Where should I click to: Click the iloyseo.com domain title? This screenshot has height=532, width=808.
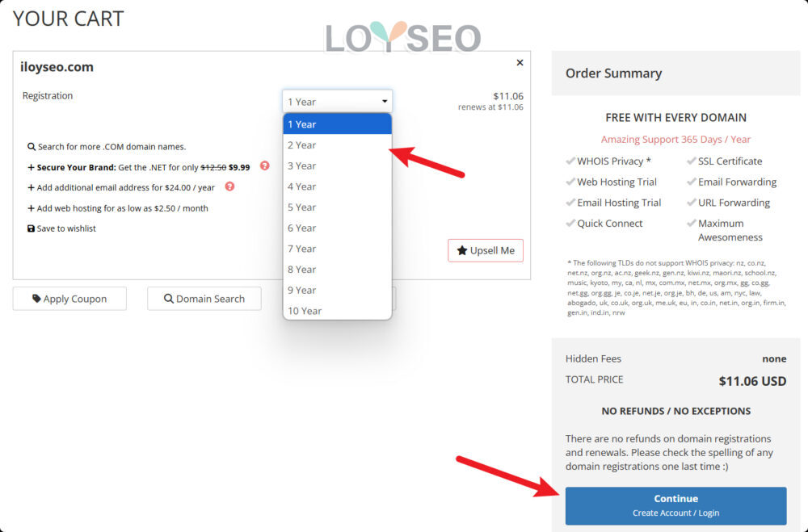coord(57,67)
